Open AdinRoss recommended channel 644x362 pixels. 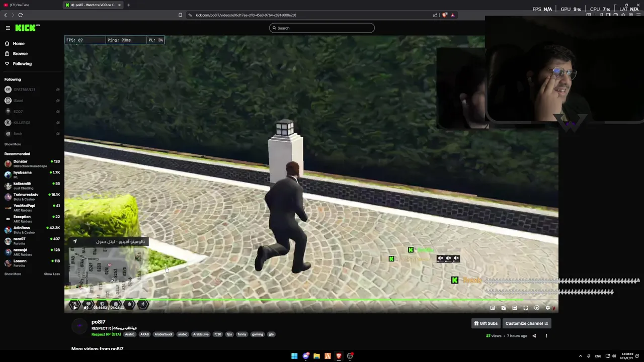(31, 230)
